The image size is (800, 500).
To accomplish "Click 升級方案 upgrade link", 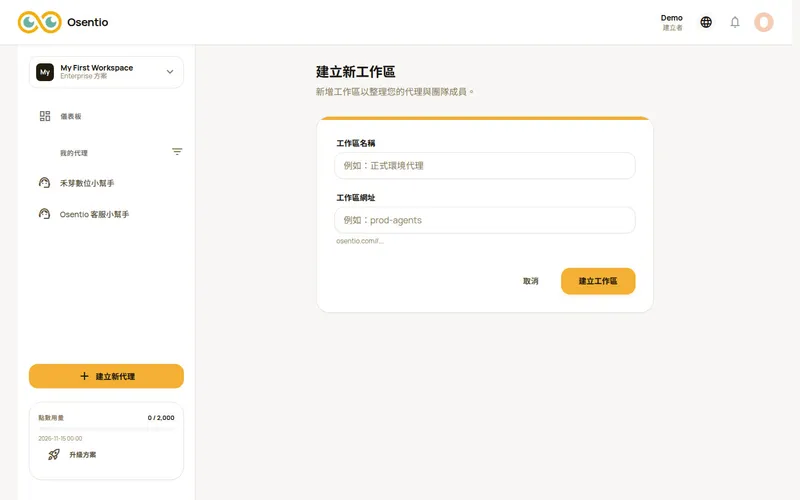I will click(83, 455).
